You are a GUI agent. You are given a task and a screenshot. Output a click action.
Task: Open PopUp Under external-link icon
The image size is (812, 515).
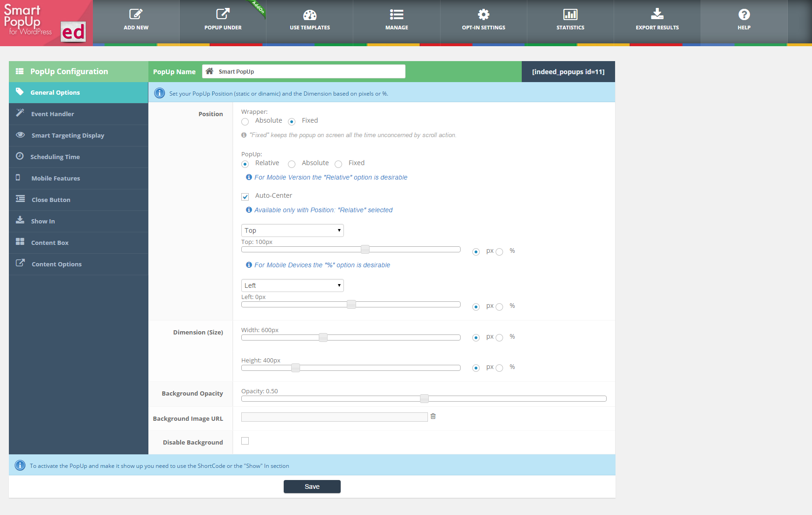coord(223,14)
